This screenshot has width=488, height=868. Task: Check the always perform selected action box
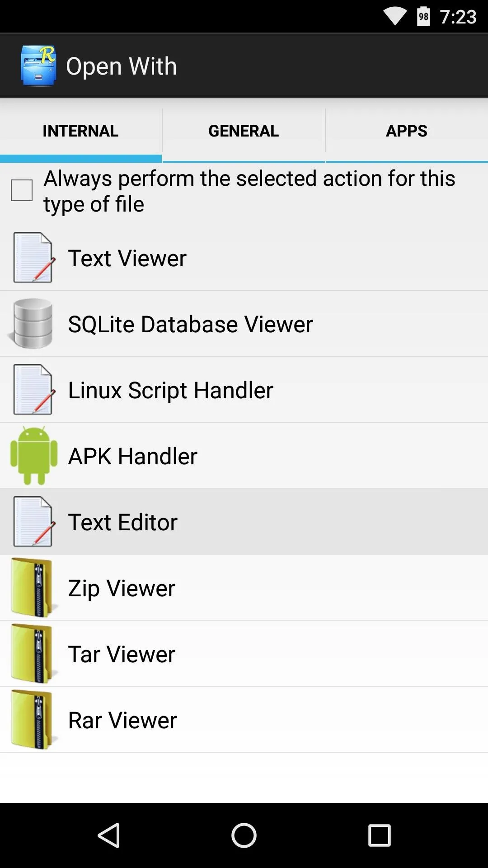(22, 190)
